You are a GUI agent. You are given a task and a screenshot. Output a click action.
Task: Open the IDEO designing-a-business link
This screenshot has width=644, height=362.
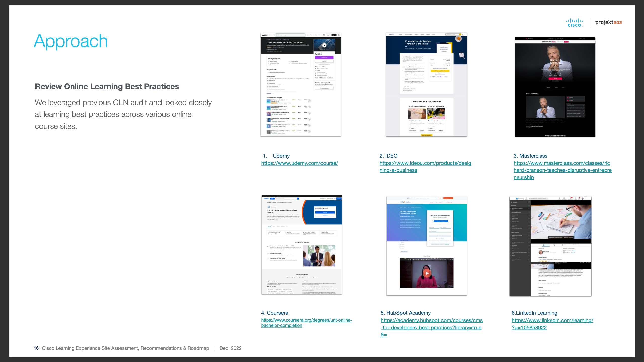(425, 167)
